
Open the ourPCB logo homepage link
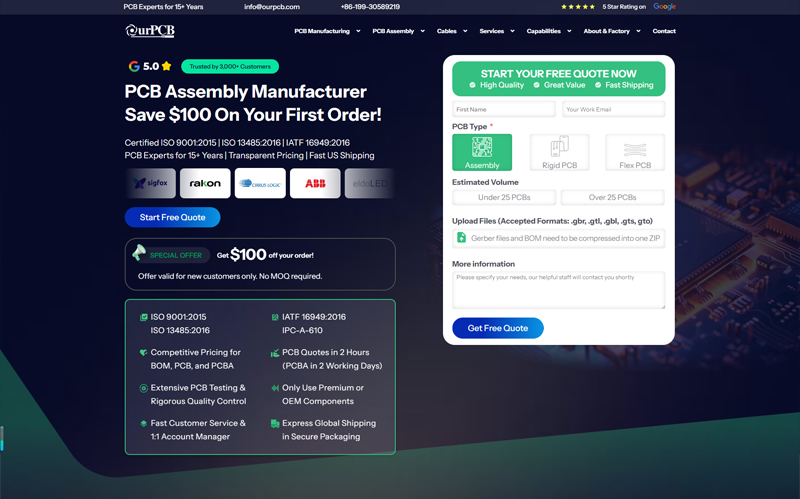pos(150,31)
